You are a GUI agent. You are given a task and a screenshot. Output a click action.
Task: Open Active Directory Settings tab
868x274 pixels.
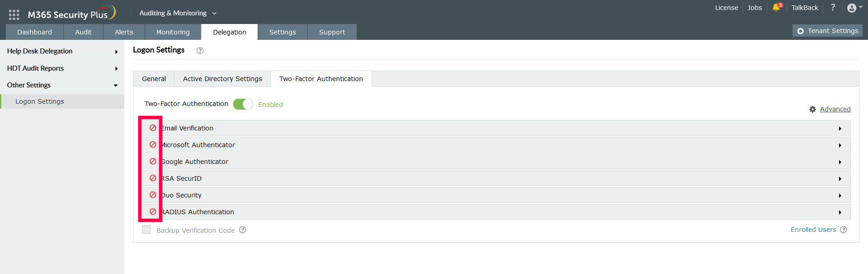coord(222,79)
